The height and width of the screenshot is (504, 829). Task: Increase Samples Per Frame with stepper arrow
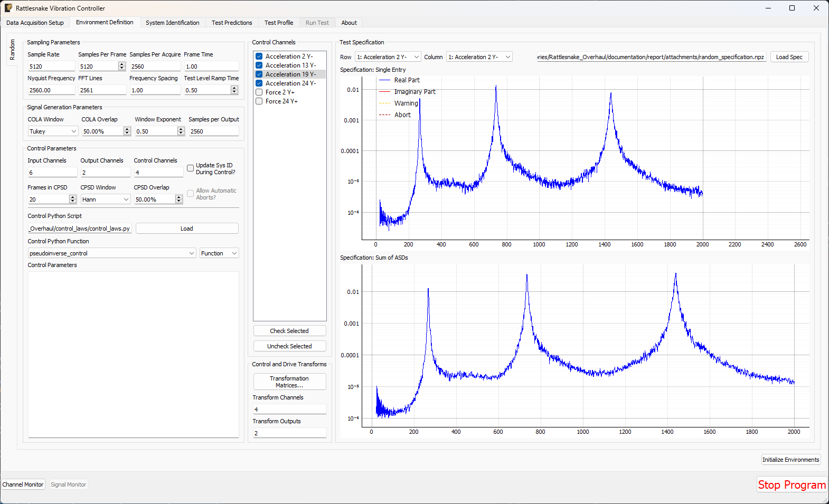coord(122,64)
